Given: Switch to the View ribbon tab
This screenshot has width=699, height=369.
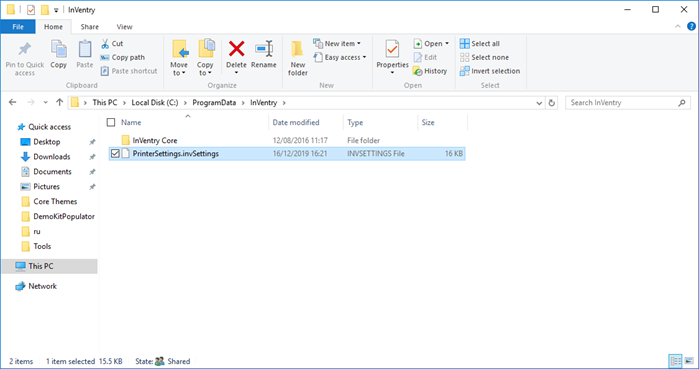Looking at the screenshot, I should point(124,27).
